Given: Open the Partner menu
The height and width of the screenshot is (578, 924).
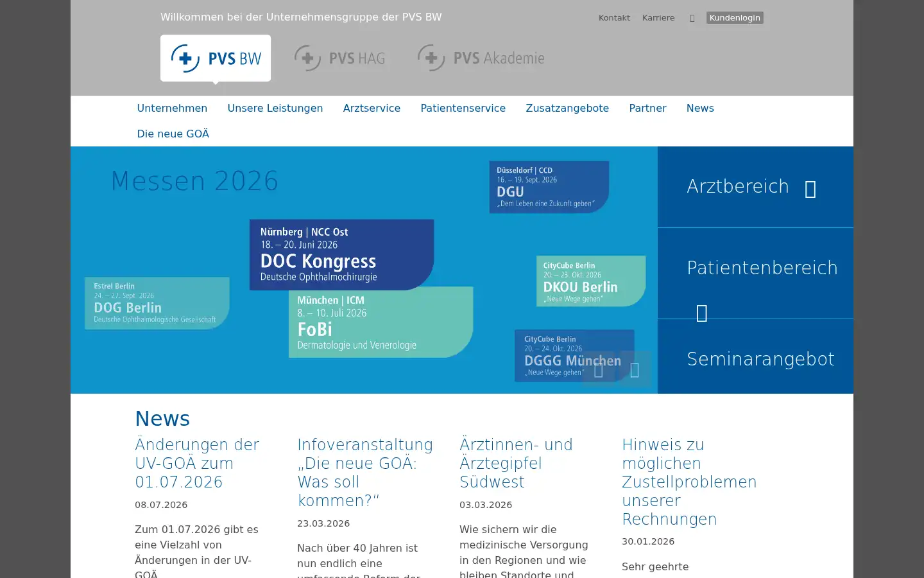Looking at the screenshot, I should 647,108.
